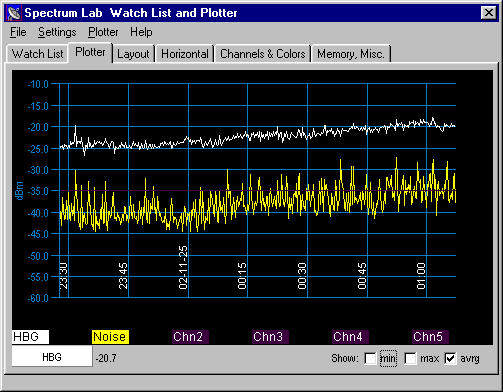The height and width of the screenshot is (392, 503).
Task: Open the Help menu
Action: pyautogui.click(x=141, y=32)
